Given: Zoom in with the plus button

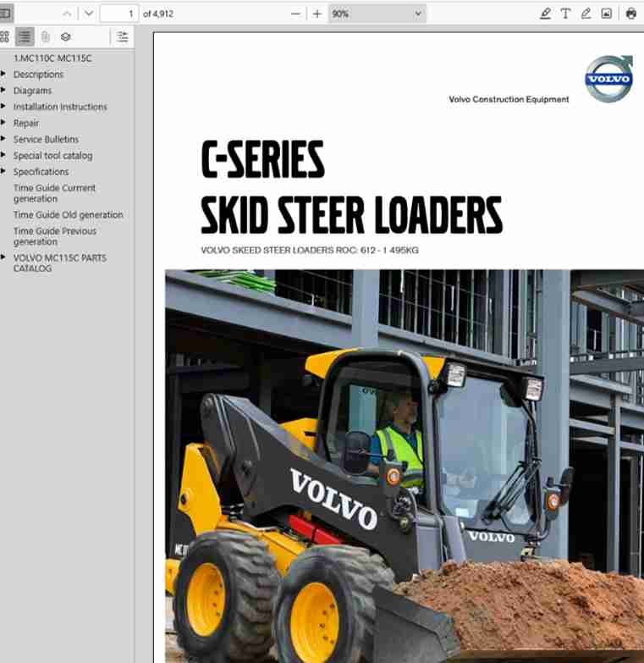Looking at the screenshot, I should [317, 14].
